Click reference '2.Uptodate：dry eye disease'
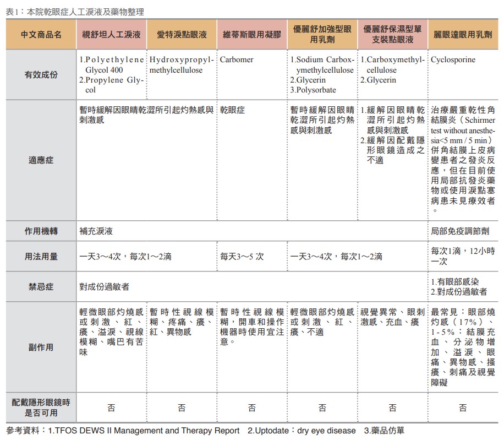This screenshot has width=504, height=440. pos(302,430)
